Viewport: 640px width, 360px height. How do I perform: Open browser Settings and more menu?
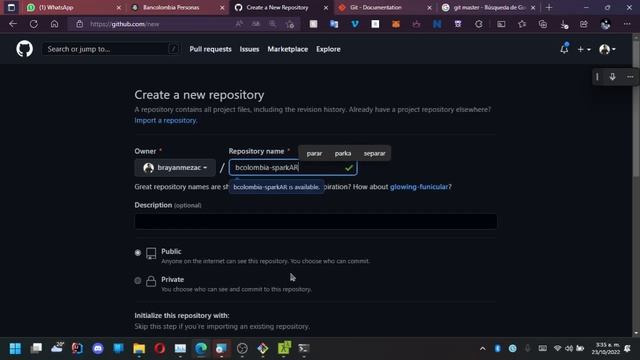coord(627,24)
